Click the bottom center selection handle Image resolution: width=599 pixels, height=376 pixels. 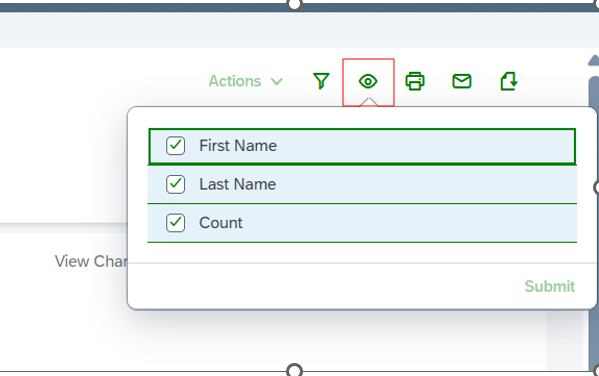pos(294,370)
